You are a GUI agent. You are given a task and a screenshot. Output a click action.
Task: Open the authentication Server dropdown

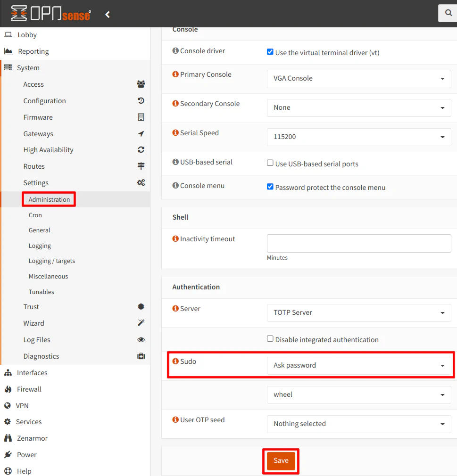tap(359, 312)
